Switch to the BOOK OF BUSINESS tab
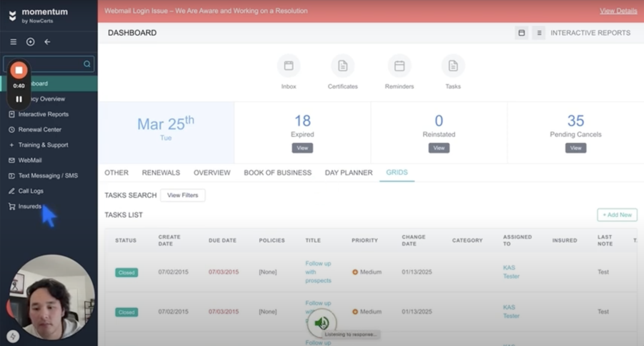Viewport: 644px width, 346px height. coord(277,173)
